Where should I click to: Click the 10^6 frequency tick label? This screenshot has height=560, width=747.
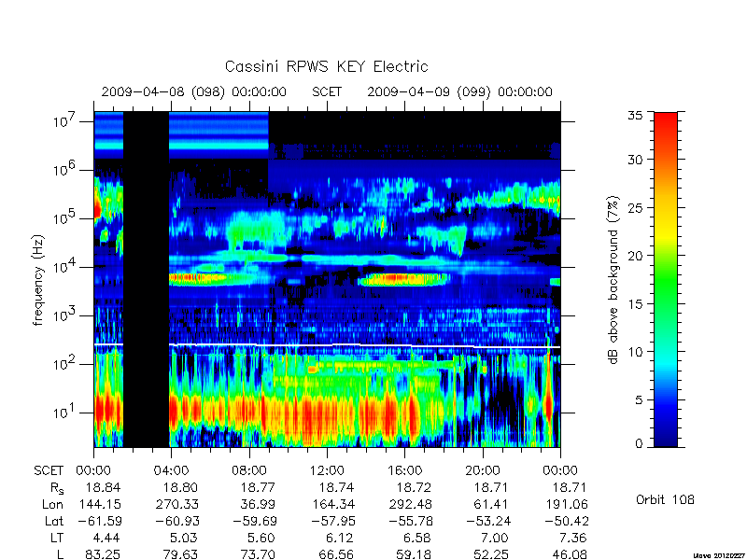(63, 169)
